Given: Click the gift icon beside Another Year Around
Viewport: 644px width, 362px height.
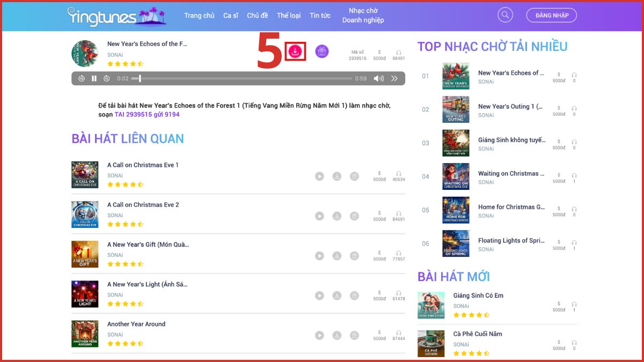Looking at the screenshot, I should click(x=354, y=335).
